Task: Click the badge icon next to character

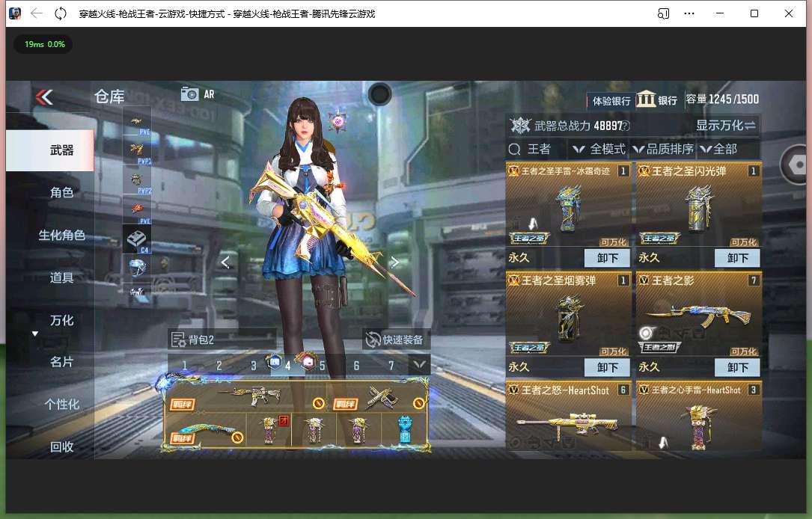Action: [x=338, y=122]
